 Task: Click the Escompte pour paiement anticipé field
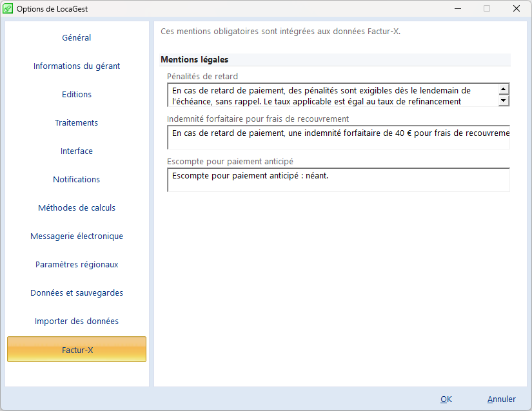click(339, 180)
